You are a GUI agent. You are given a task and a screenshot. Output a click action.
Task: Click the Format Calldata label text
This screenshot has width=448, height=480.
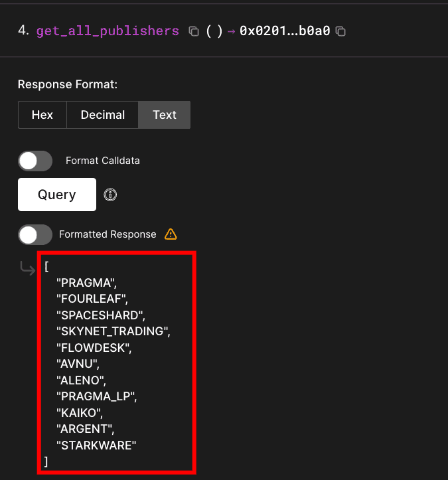[x=103, y=161]
